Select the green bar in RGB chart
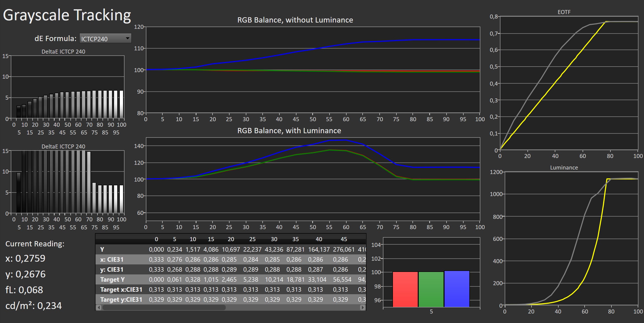The width and height of the screenshot is (644, 323). 431,289
